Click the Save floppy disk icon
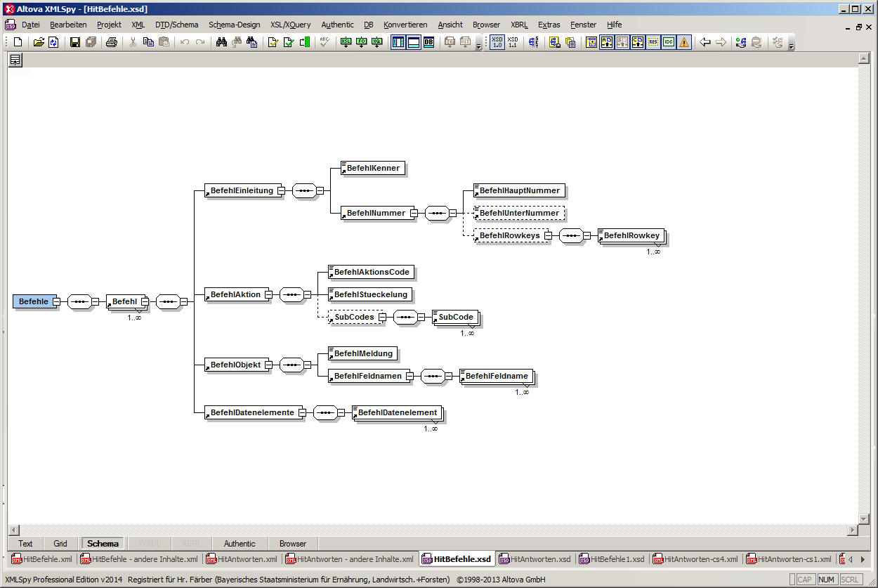The image size is (878, 588). (x=75, y=42)
